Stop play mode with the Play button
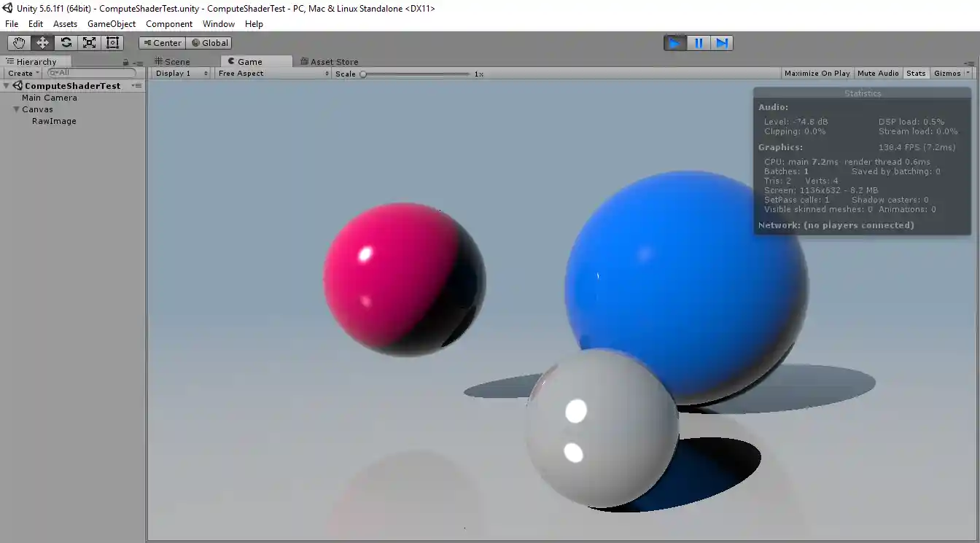The width and height of the screenshot is (980, 543). coord(674,43)
